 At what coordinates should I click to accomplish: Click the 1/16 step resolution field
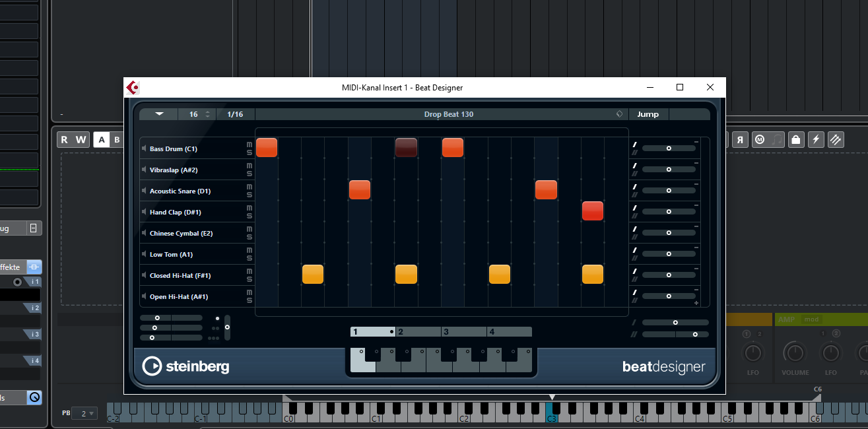coord(235,114)
